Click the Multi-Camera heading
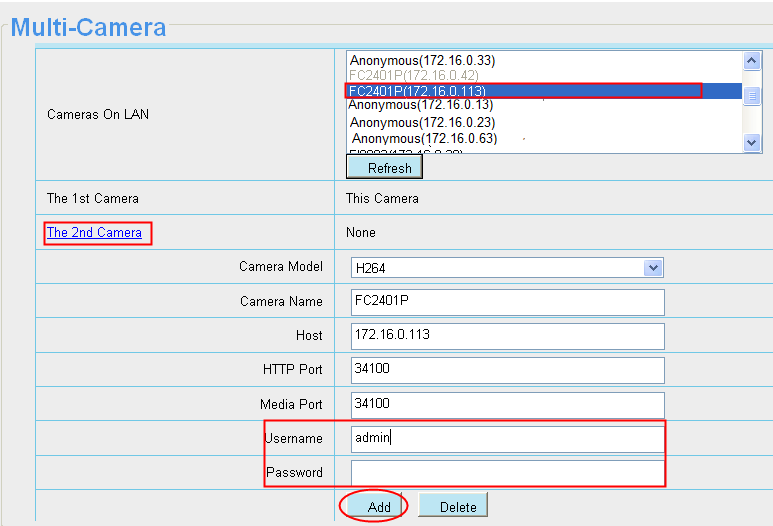This screenshot has width=773, height=526. coord(88,27)
